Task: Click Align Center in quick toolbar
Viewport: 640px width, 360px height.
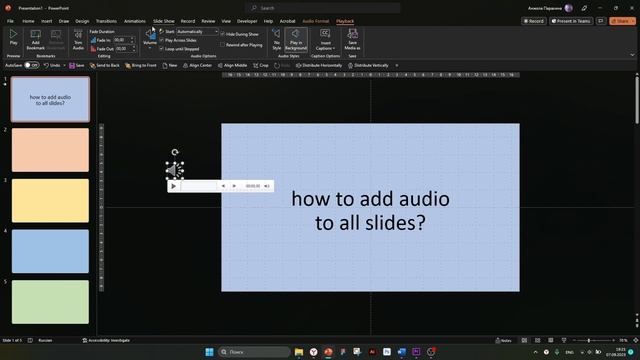Action: tap(197, 65)
